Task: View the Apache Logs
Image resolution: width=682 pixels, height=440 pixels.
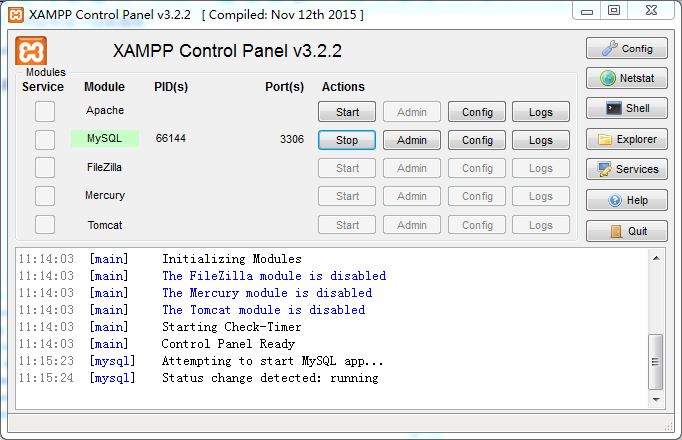Action: pos(541,112)
